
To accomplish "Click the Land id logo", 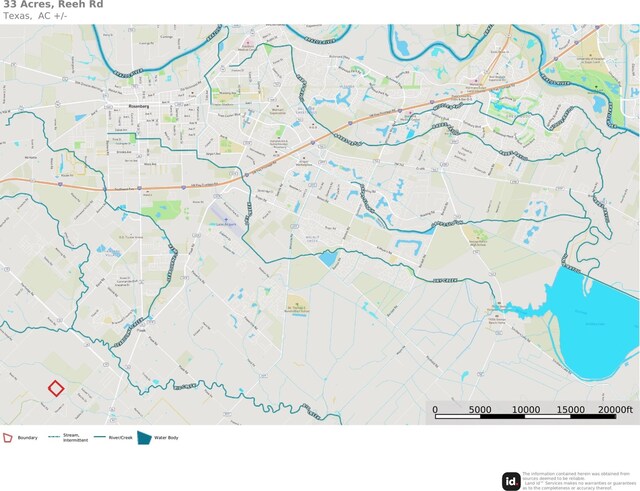I will pyautogui.click(x=511, y=481).
